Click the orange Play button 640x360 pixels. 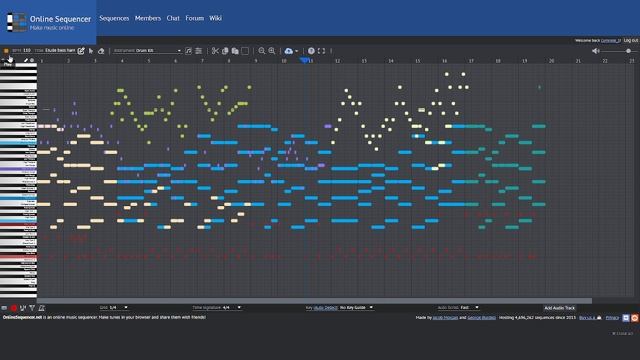click(6, 51)
